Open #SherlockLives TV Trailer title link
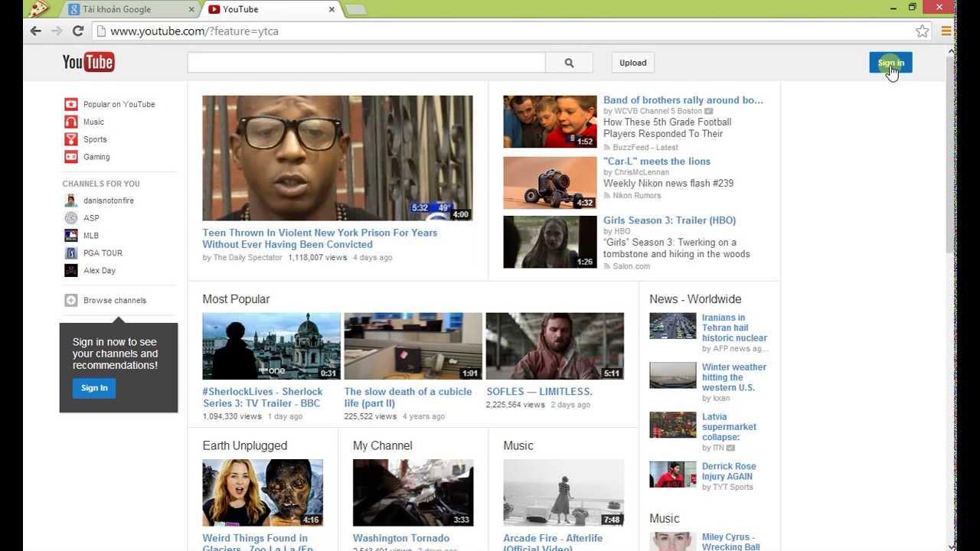Screen dimensions: 980x551 click(263, 397)
